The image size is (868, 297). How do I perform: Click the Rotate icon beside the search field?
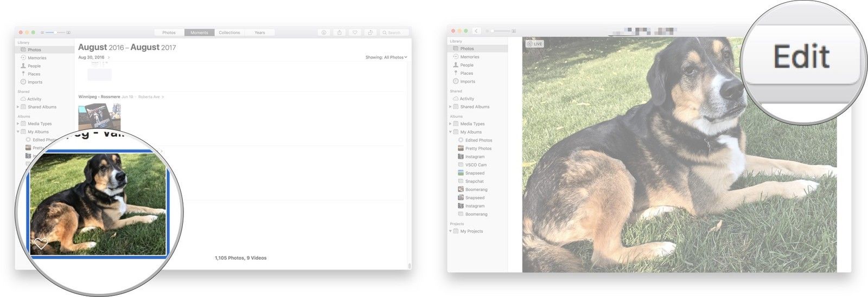[x=371, y=33]
